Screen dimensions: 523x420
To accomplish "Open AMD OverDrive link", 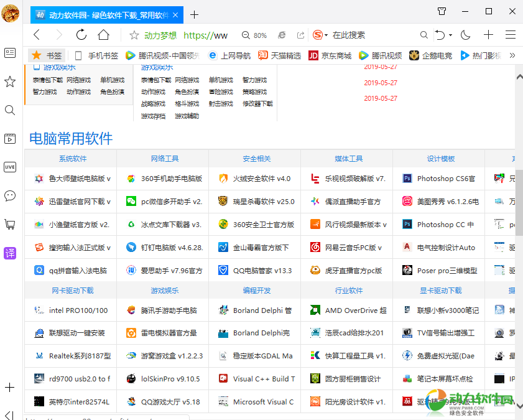I will coord(356,310).
